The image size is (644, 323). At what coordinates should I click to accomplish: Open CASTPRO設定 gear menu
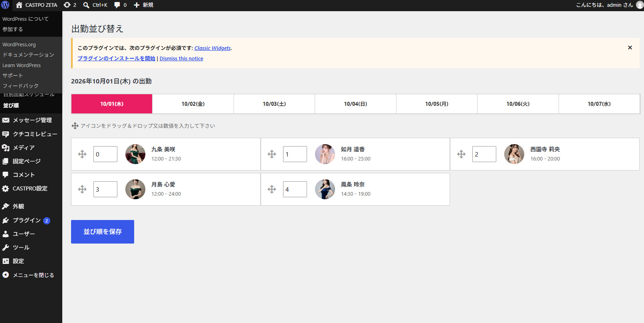click(31, 188)
